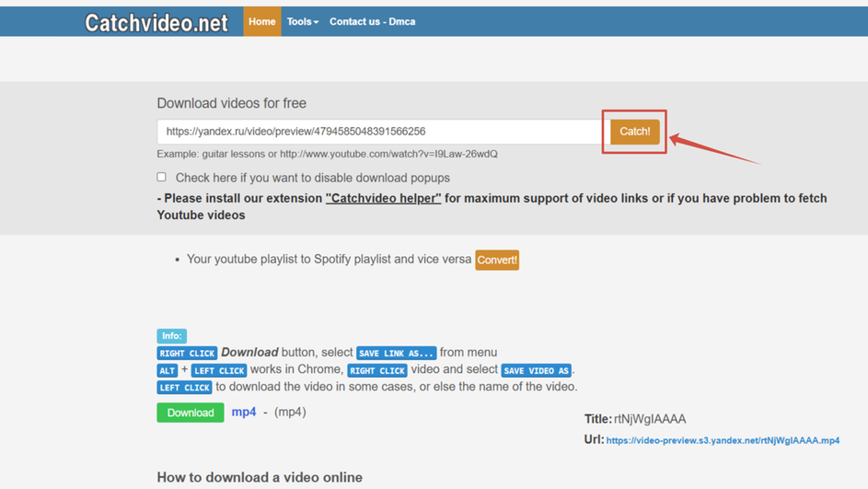Select the "Download videos for free" heading
The width and height of the screenshot is (868, 489).
coord(231,103)
